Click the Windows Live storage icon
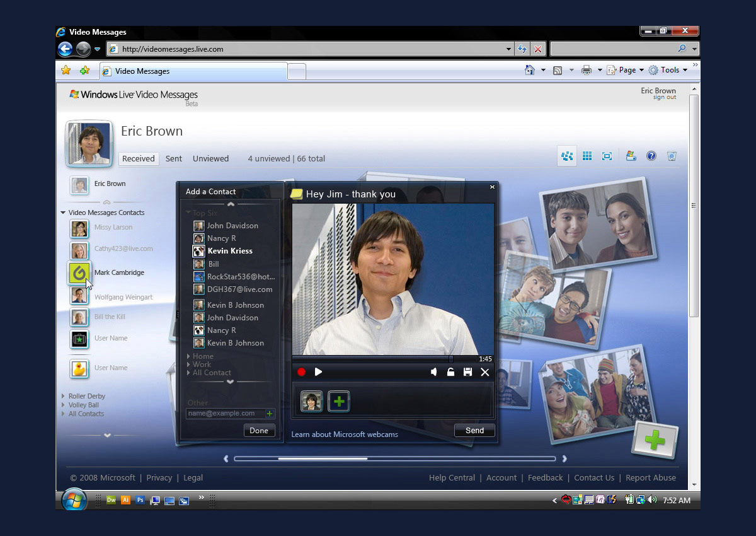756x536 pixels. coord(630,156)
